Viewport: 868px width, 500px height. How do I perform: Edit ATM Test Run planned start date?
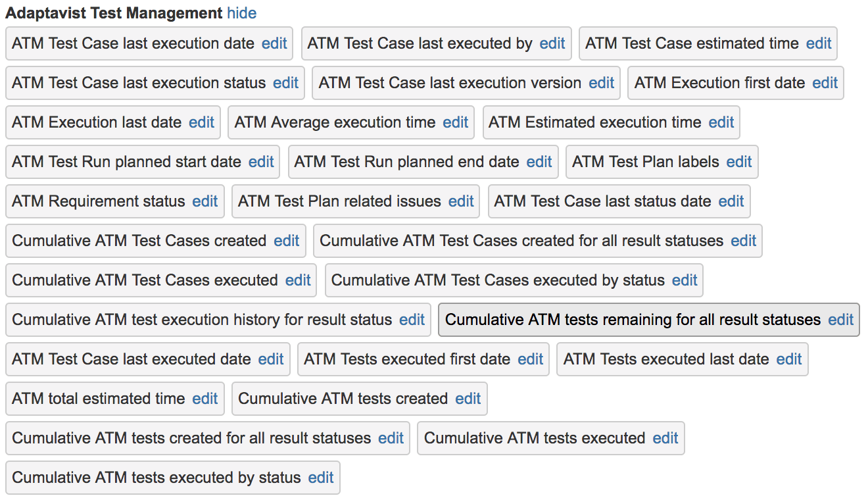pyautogui.click(x=261, y=162)
